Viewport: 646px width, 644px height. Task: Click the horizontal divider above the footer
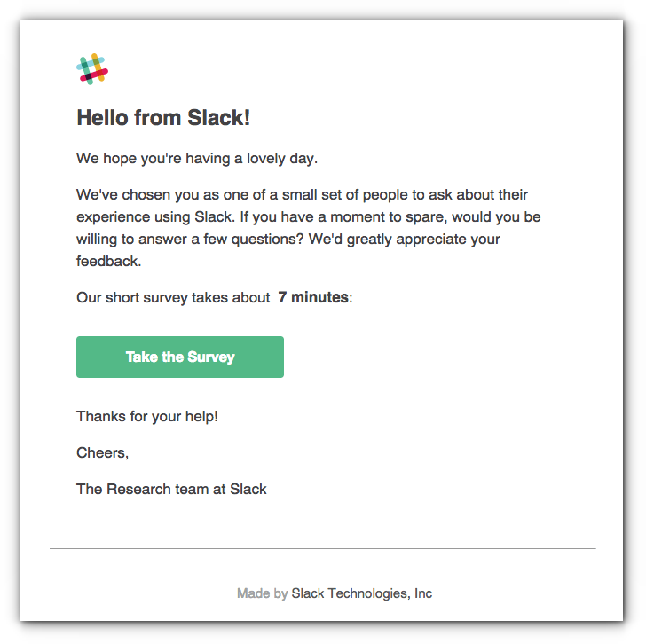(x=323, y=548)
